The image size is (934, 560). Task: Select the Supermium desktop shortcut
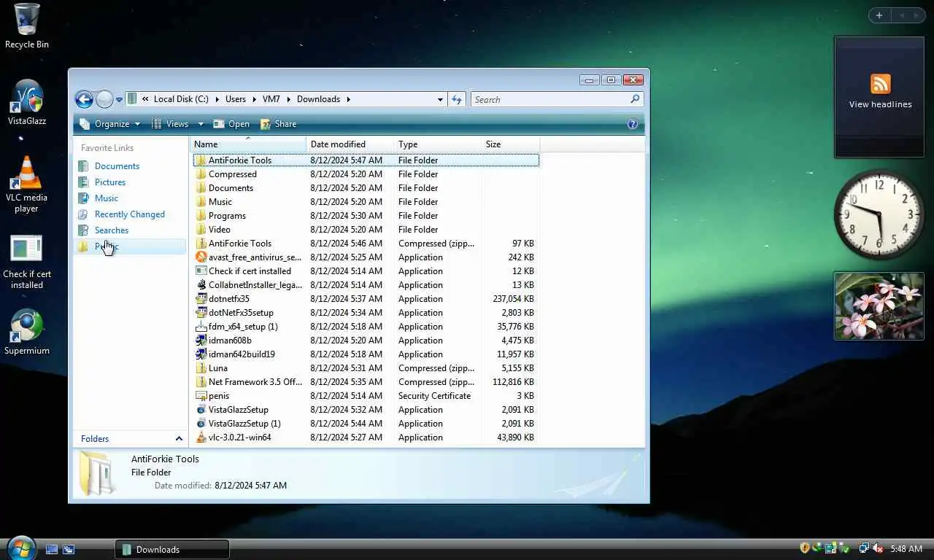[x=27, y=332]
